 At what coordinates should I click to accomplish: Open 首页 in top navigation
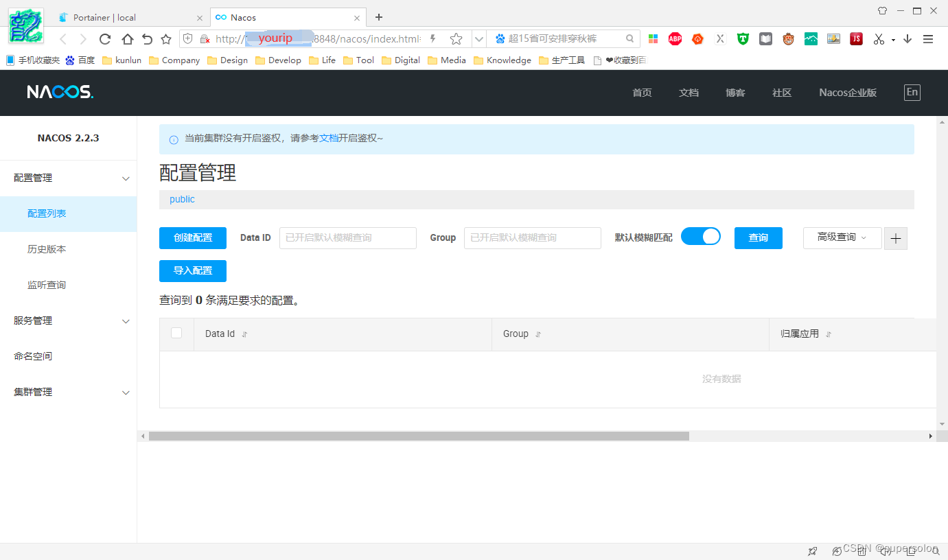point(642,93)
